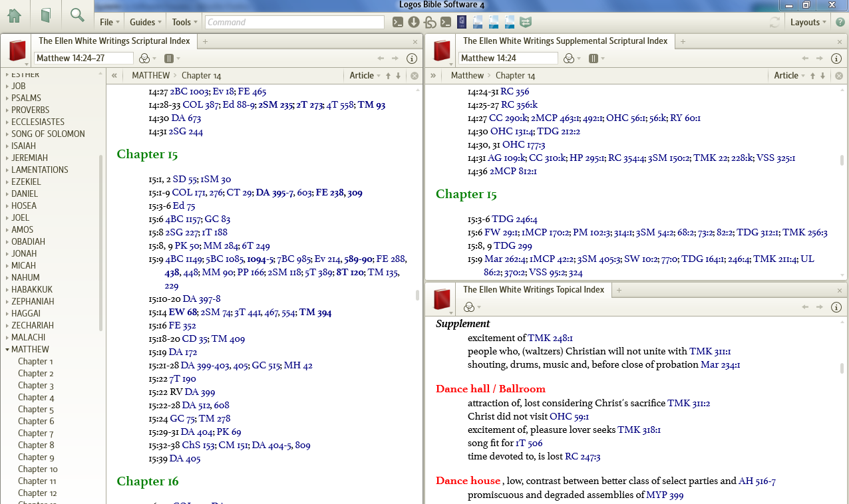
Task: Go to previous article in Supplemental Index
Action: pyautogui.click(x=812, y=76)
